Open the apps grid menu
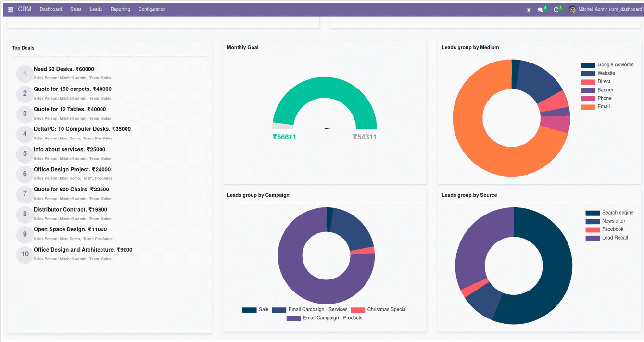This screenshot has width=644, height=342. point(10,9)
